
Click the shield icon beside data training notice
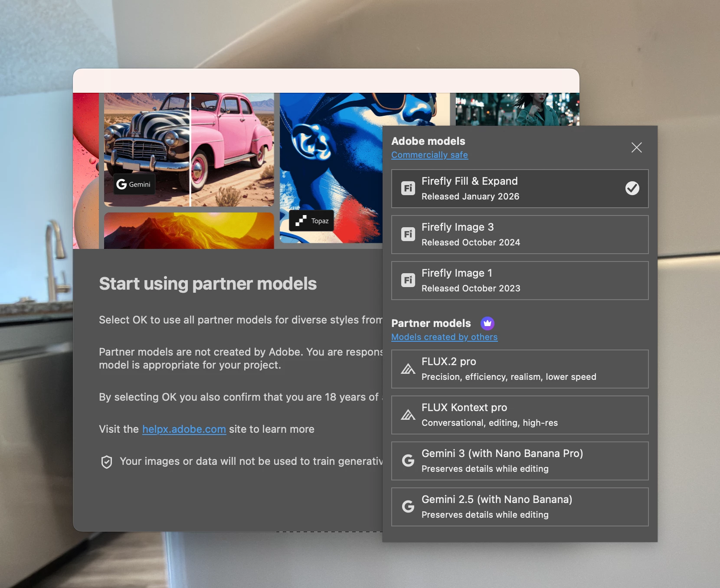pos(107,462)
